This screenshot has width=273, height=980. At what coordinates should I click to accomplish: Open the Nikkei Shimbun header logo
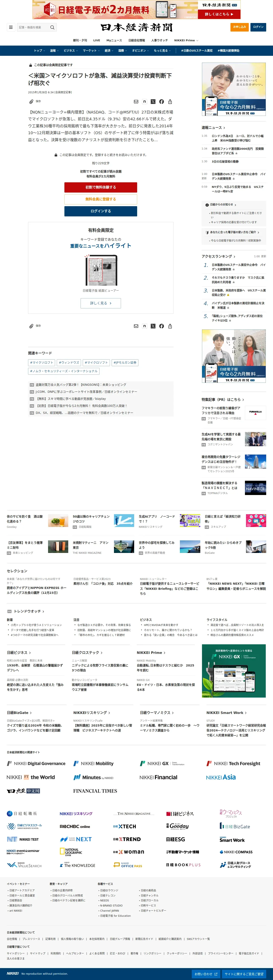point(137,27)
